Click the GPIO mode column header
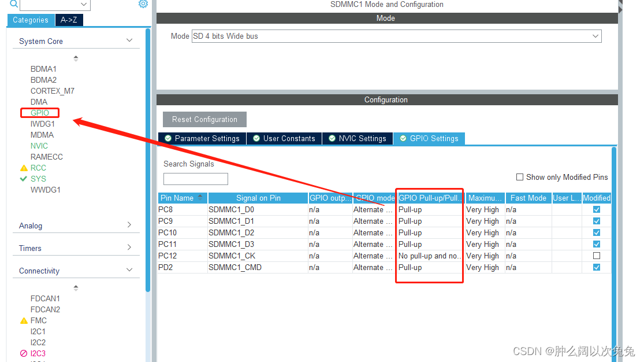The height and width of the screenshot is (362, 644). (x=375, y=198)
